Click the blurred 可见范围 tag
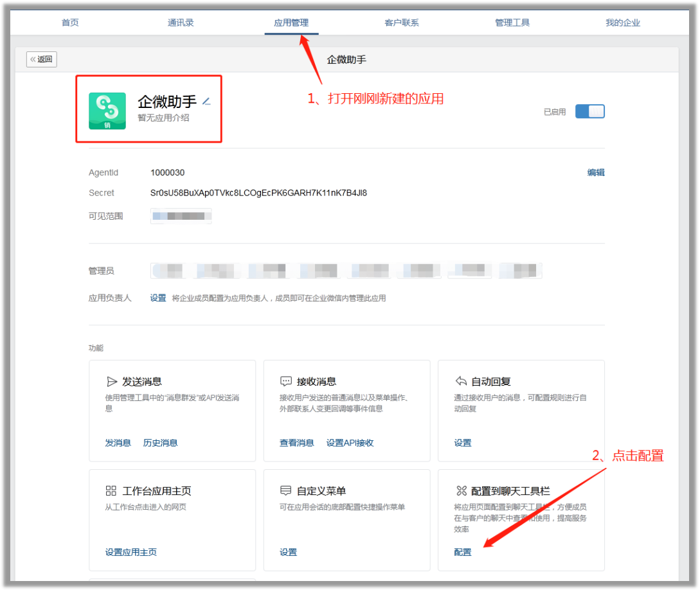The width and height of the screenshot is (700, 590). click(181, 216)
